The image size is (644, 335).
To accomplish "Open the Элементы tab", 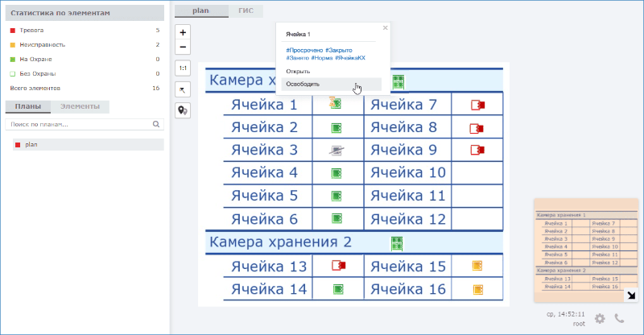I will [80, 106].
